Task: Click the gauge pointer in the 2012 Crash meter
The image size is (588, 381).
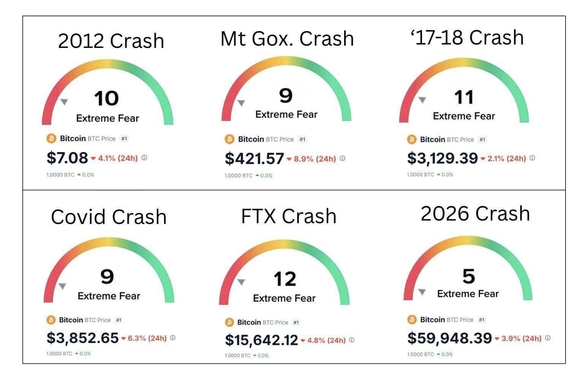Action: [64, 102]
